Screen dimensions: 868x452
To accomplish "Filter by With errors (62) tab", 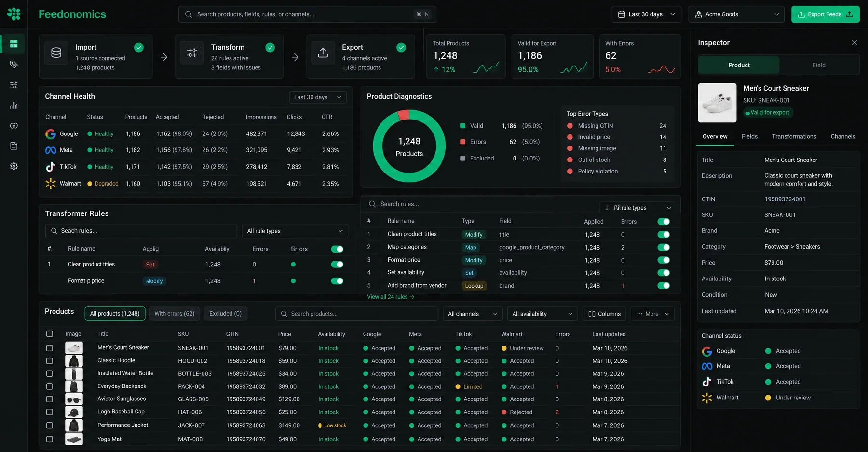I will pyautogui.click(x=175, y=314).
